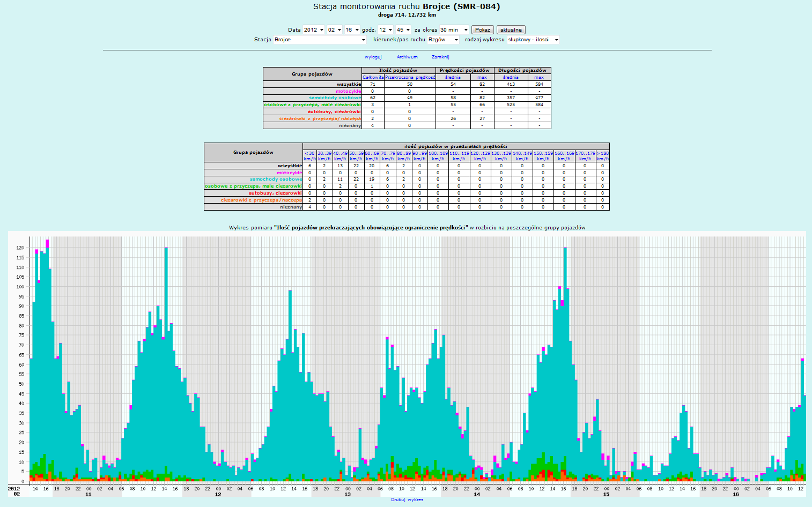The width and height of the screenshot is (812, 507).
Task: Open the hour dropdown showing 12
Action: coord(386,30)
